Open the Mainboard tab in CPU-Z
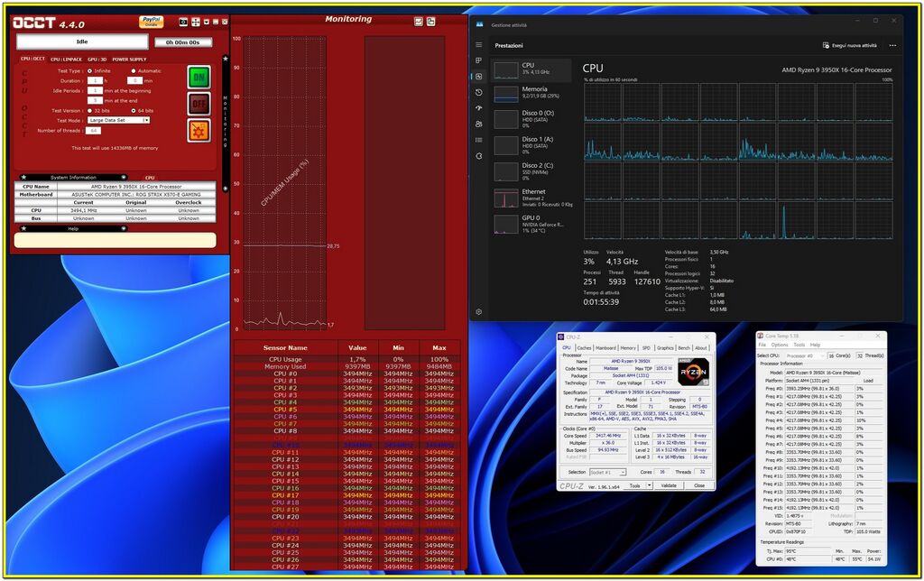This screenshot has height=581, width=924. point(605,347)
